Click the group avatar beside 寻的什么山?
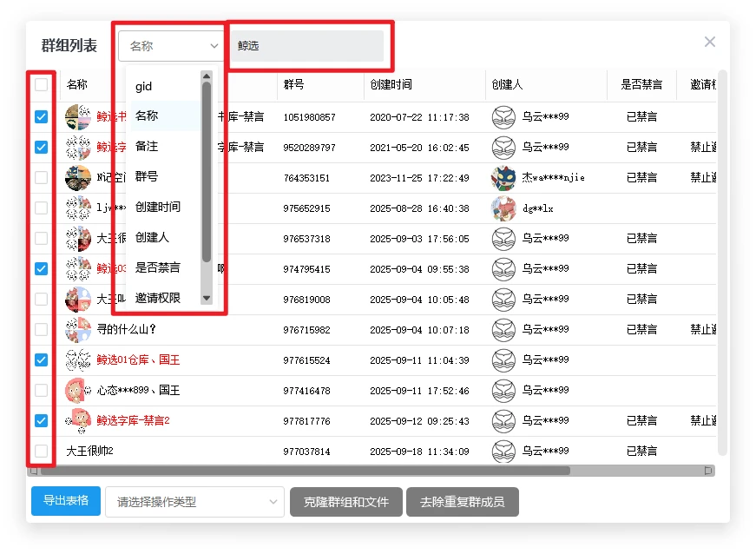756x554 pixels. point(78,330)
